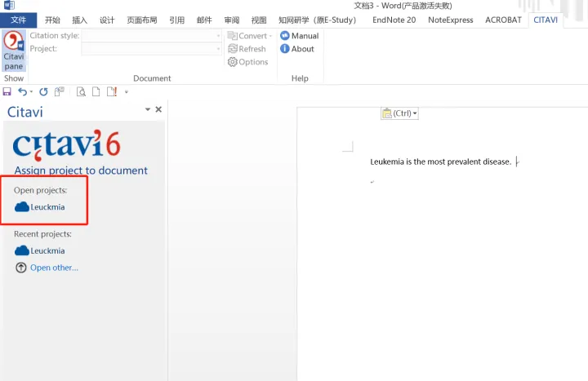The image size is (588, 381).
Task: Click the copy-format icon in quick access toolbar
Action: [x=60, y=92]
